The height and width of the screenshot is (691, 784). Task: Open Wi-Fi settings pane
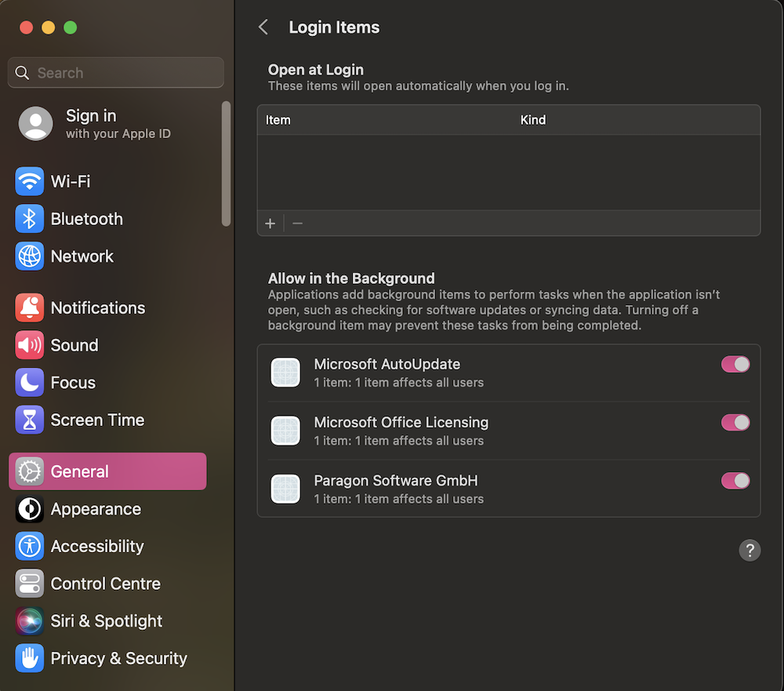[x=107, y=181]
